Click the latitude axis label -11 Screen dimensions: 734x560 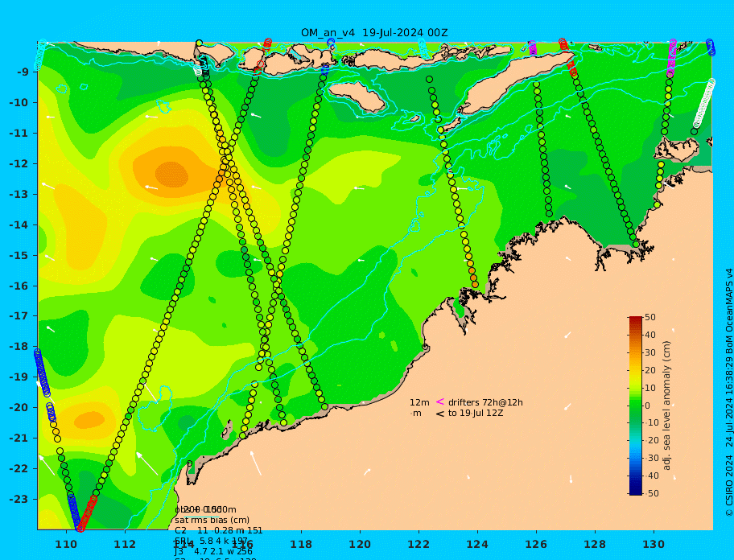coord(19,134)
